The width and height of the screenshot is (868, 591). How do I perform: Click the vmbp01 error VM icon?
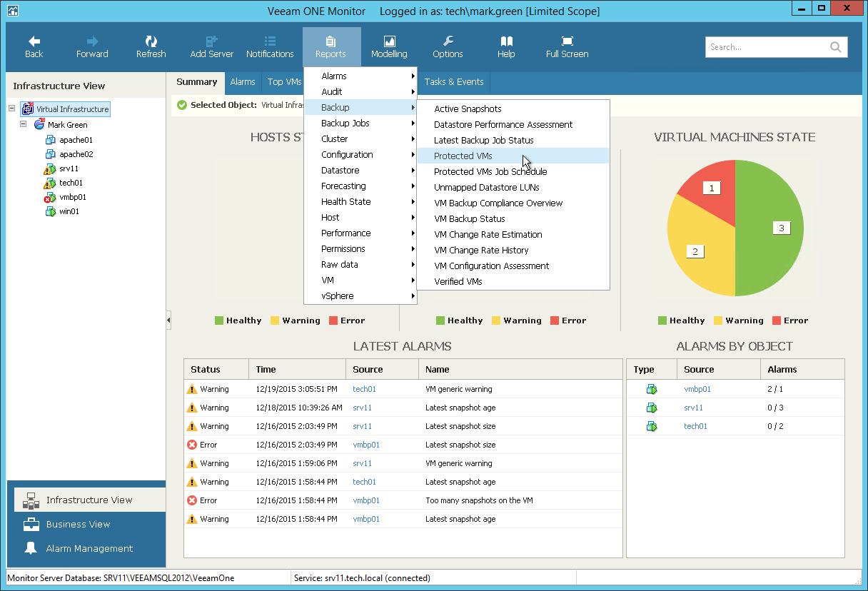50,197
